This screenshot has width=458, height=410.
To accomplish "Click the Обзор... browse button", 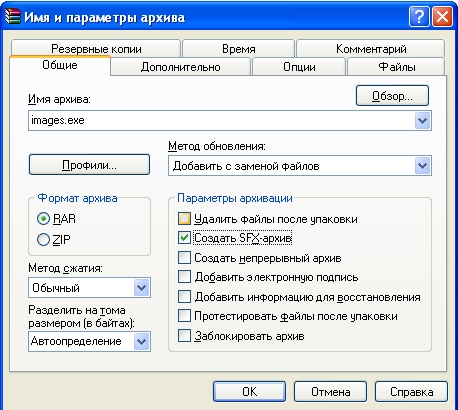I will coord(392,96).
